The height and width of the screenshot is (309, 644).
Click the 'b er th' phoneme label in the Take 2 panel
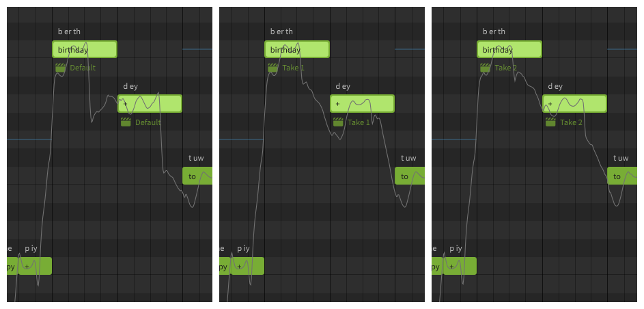pos(494,31)
